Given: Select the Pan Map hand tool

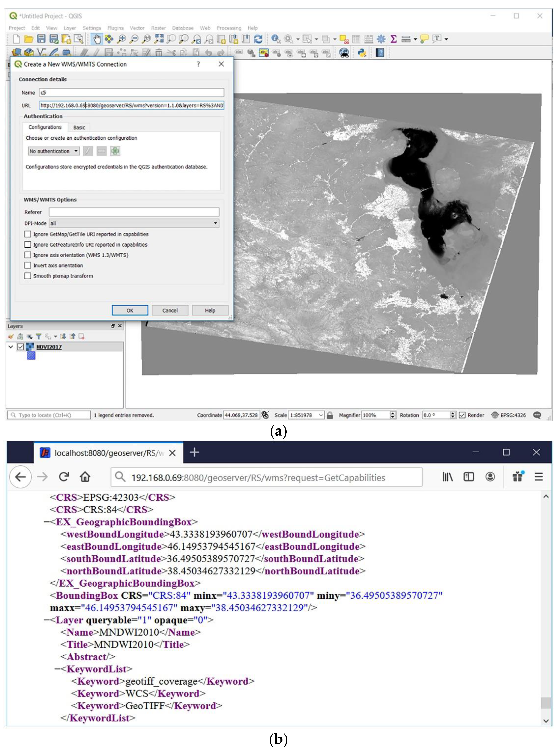Looking at the screenshot, I should point(97,39).
